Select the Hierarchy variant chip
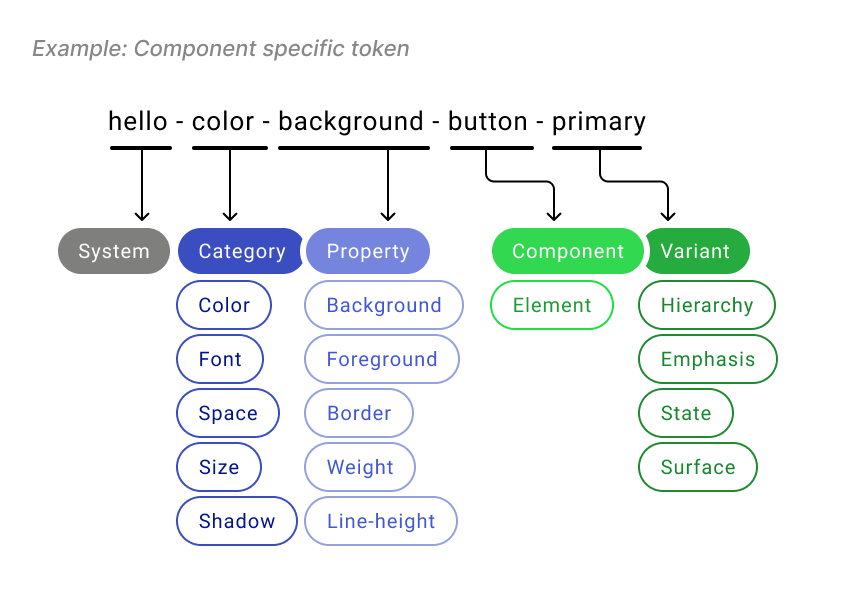The width and height of the screenshot is (844, 608). pyautogui.click(x=707, y=305)
